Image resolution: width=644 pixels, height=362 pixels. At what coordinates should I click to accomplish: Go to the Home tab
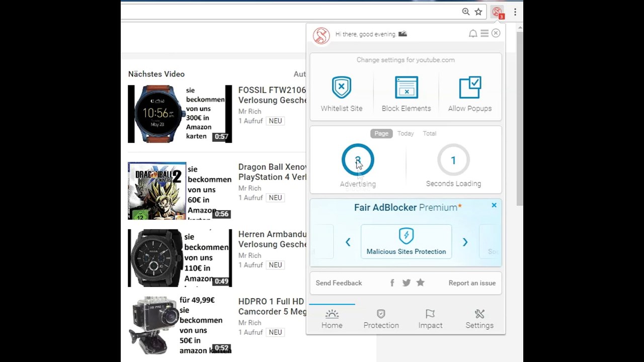332,319
